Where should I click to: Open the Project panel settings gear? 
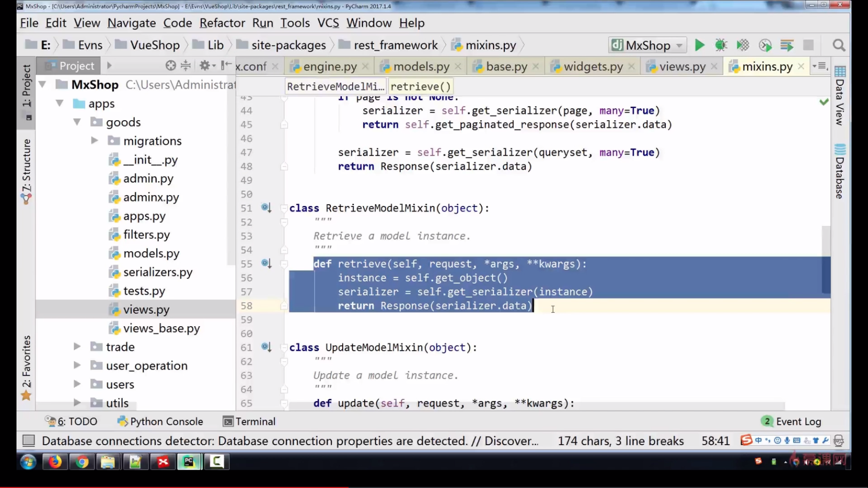point(205,66)
